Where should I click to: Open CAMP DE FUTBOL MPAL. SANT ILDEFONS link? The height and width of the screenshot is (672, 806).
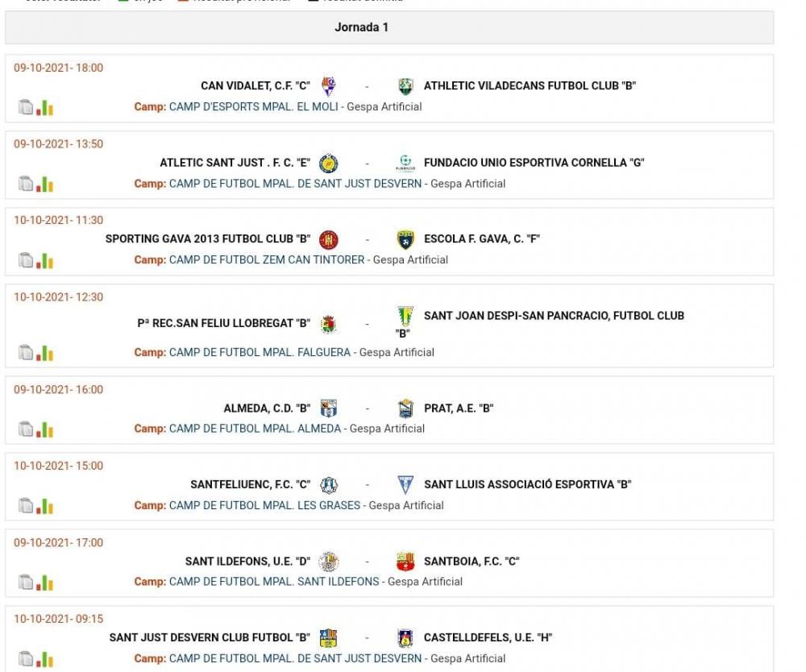click(274, 582)
